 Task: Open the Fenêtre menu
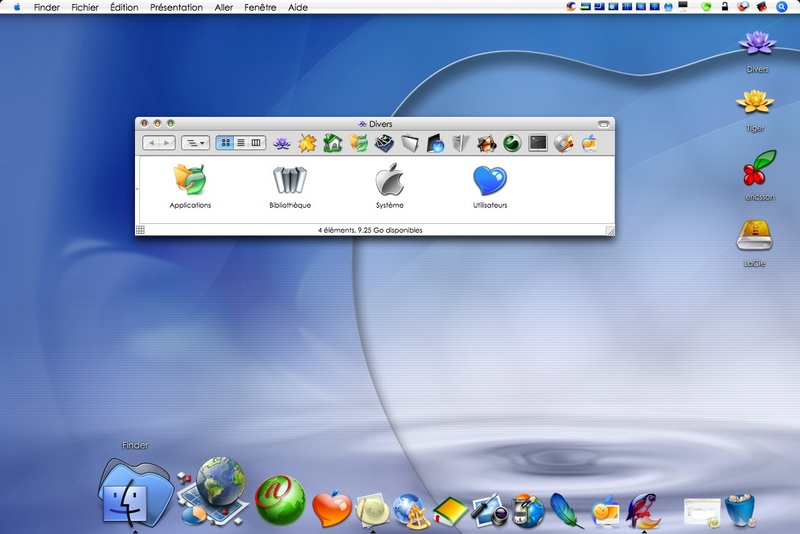coord(260,7)
